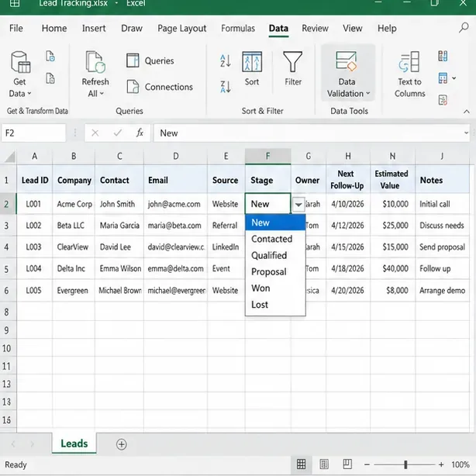476x476 pixels.
Task: Click the Remove Duplicates icon
Action: coord(443,78)
